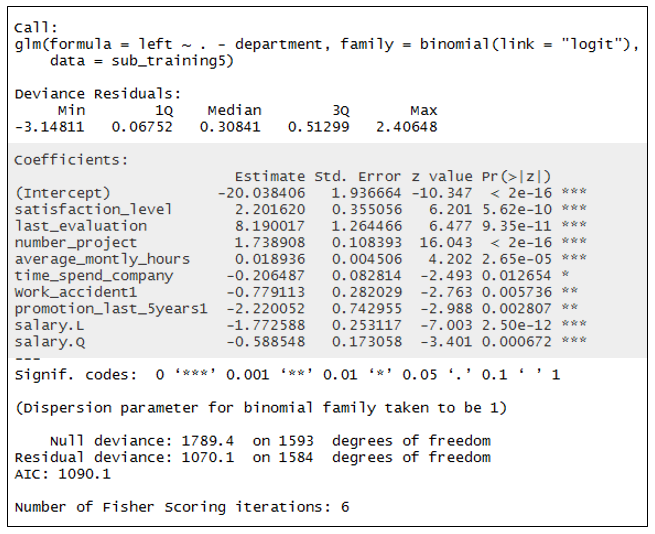The height and width of the screenshot is (534, 655).
Task: Click the last_evaluation variable name
Action: point(81,226)
